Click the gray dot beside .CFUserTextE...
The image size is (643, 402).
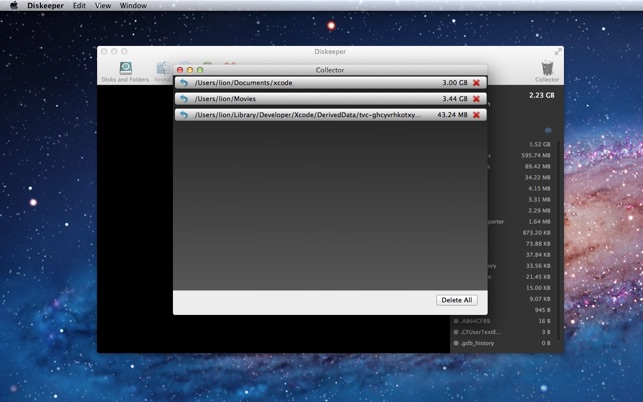click(456, 332)
